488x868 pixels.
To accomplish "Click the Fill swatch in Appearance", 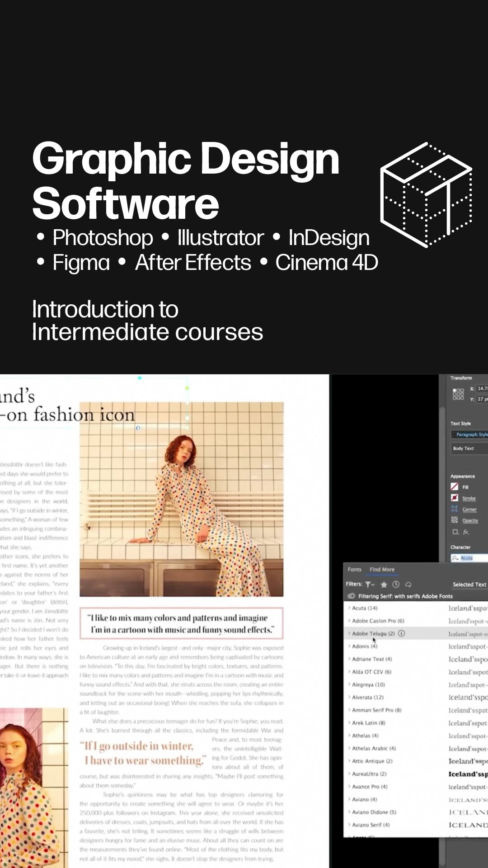I will 455,487.
